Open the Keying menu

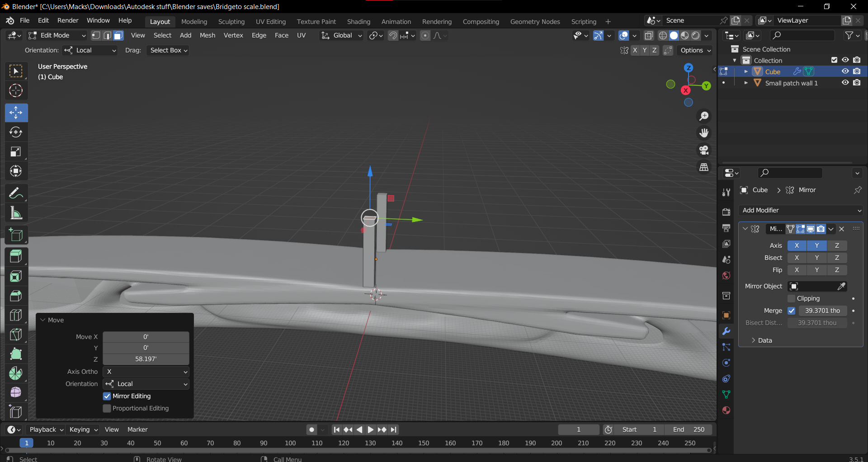pos(84,429)
